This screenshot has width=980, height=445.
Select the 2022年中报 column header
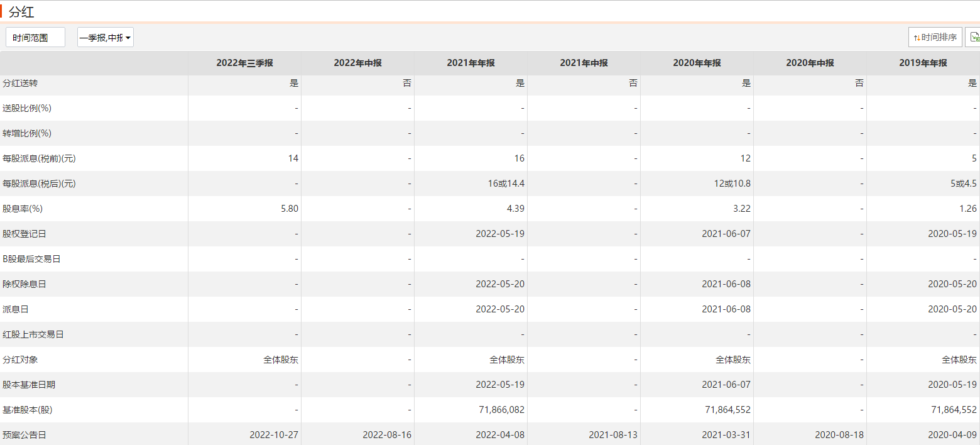(357, 63)
